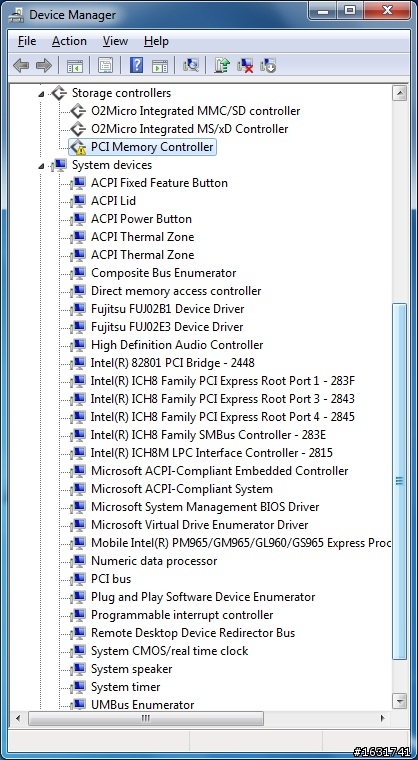Click the icon beside ACPI Lid
Image resolution: width=418 pixels, height=760 pixels.
(78, 201)
